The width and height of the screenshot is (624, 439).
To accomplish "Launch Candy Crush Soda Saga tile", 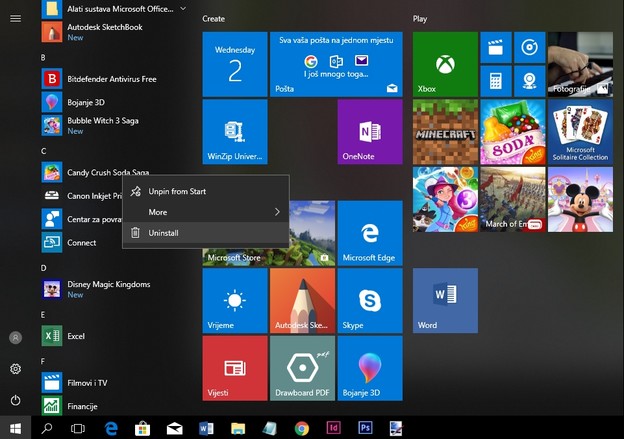I will 513,132.
